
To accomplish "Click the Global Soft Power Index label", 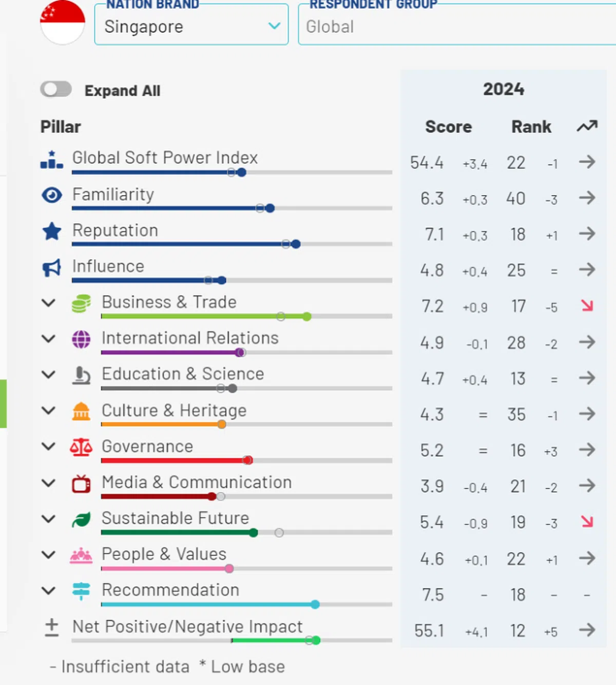I will [x=165, y=158].
